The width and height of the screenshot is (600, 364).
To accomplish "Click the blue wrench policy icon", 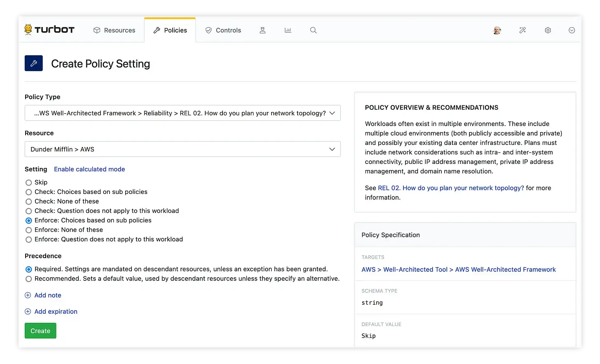I will click(x=34, y=63).
